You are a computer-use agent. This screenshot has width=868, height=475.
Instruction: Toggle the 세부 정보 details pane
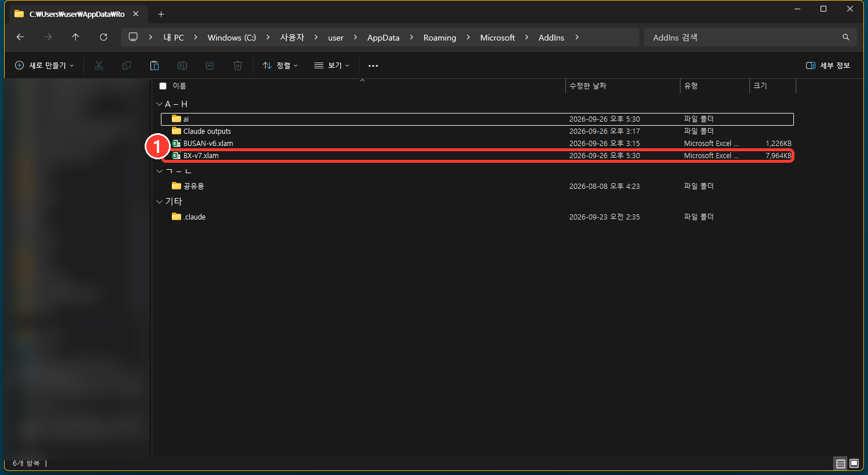click(828, 65)
